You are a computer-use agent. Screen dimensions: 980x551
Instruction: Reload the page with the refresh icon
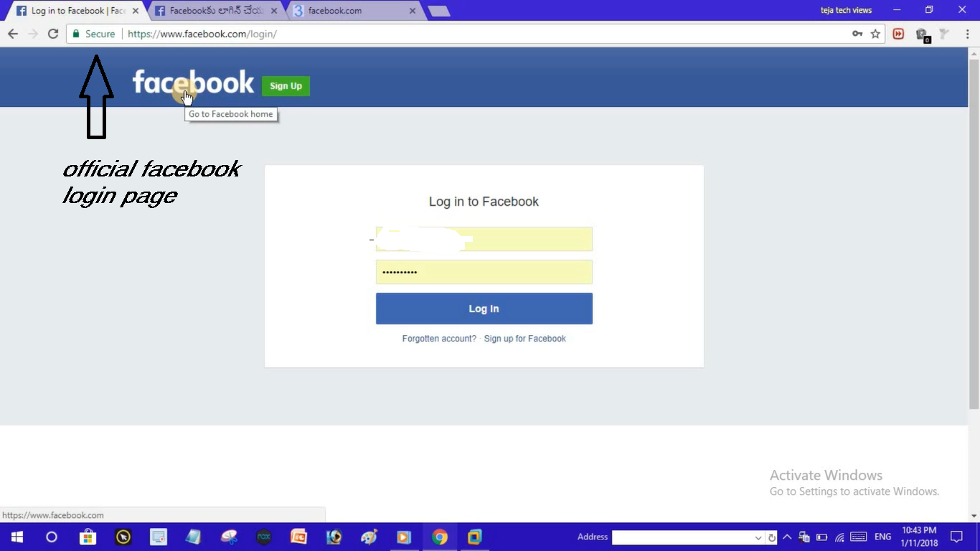52,34
